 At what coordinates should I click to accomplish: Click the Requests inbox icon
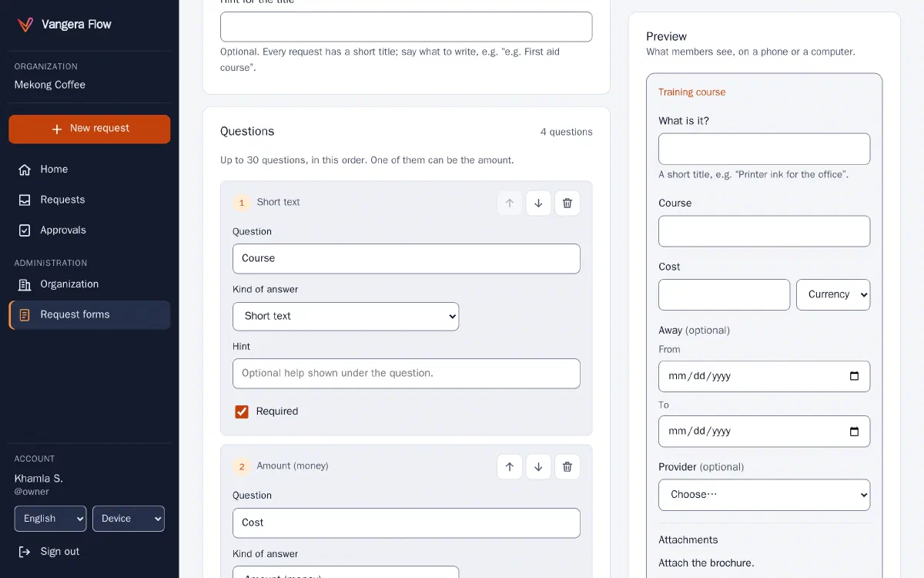click(x=25, y=200)
